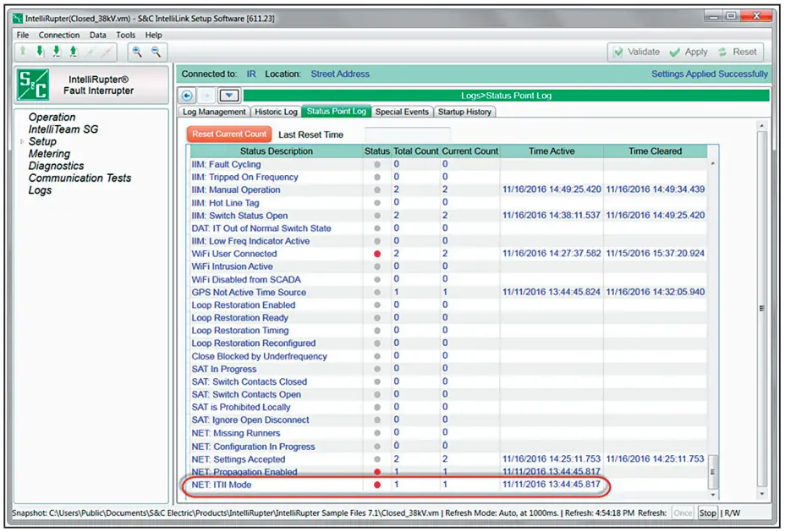
Task: Click the red NET: ITII Mode status indicator
Action: point(377,485)
